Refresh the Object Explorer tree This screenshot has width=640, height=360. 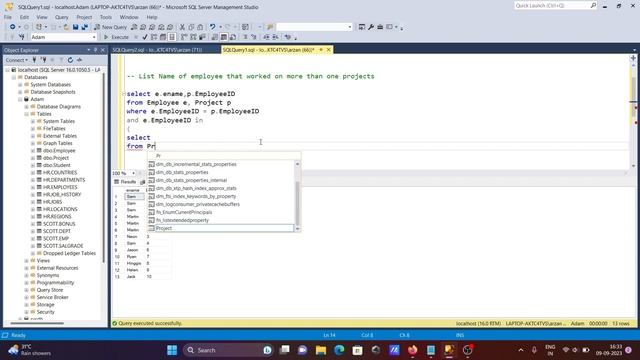click(x=70, y=60)
